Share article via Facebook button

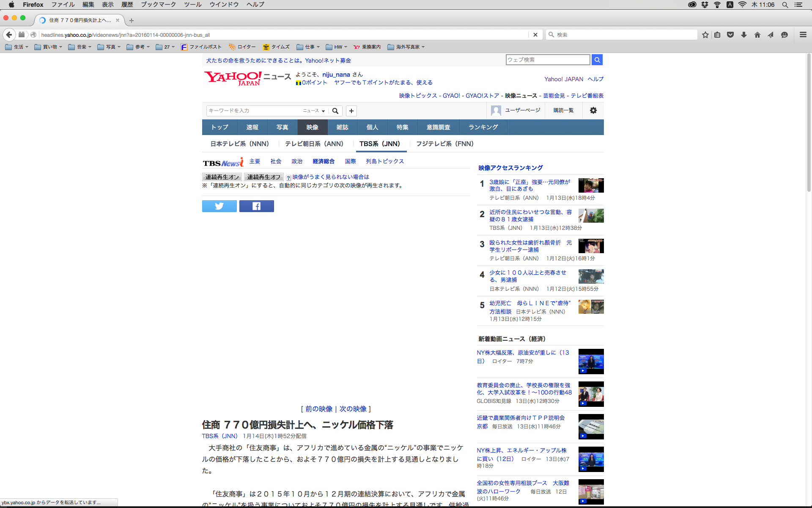[256, 206]
